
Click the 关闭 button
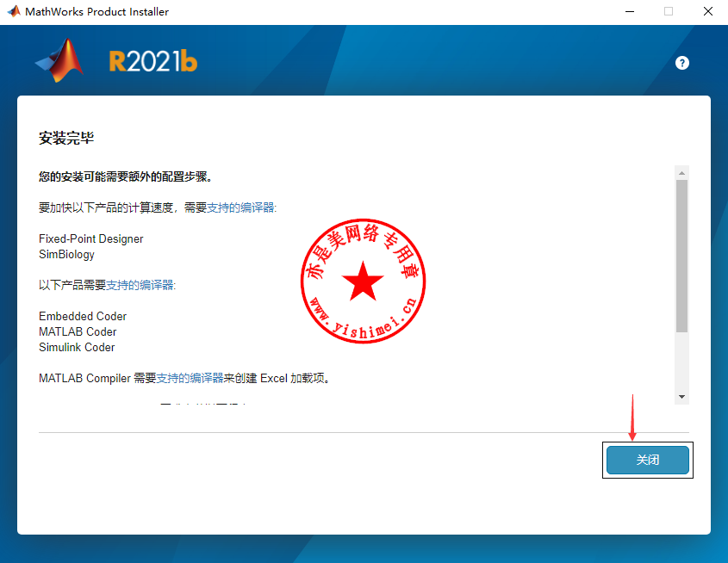click(x=647, y=460)
